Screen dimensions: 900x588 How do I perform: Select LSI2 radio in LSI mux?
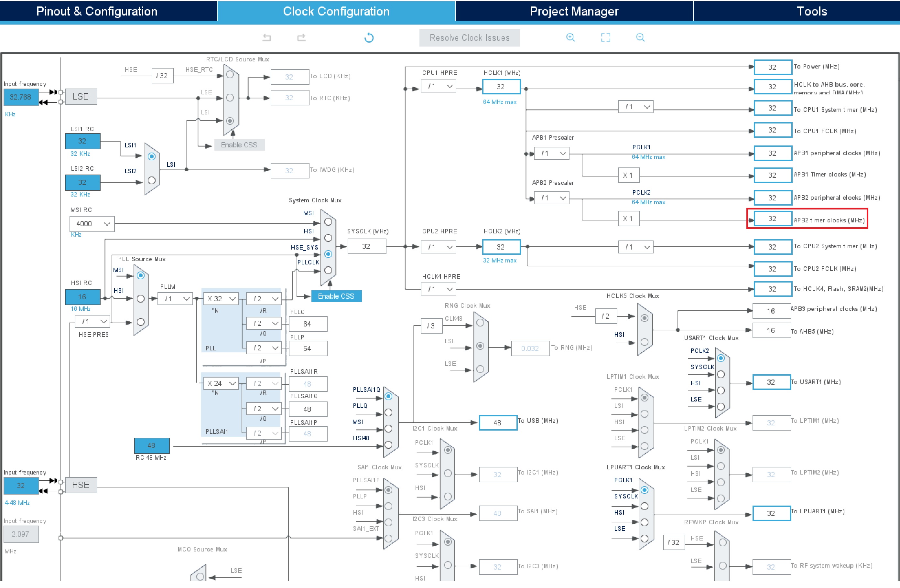pos(152,181)
